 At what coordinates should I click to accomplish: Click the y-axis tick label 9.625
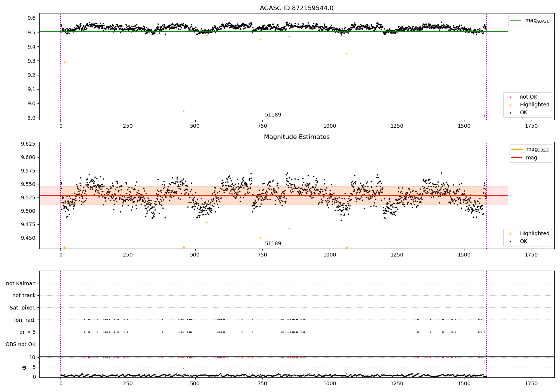[28, 144]
